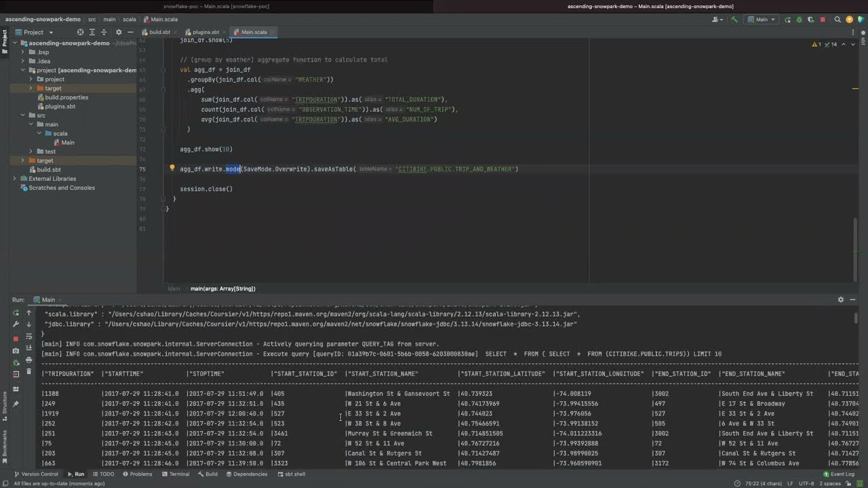Expand External Libraries node
This screenshot has width=868, height=488.
(x=14, y=178)
